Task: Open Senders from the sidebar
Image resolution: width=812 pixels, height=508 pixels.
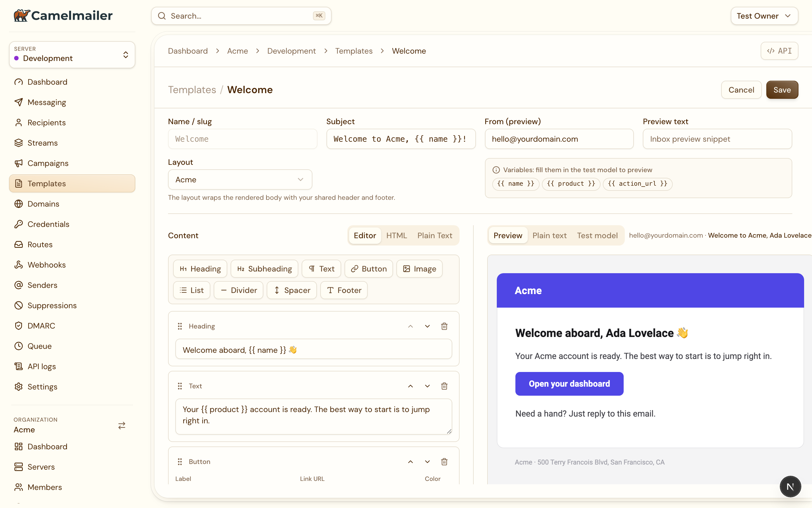Action: coord(72,285)
